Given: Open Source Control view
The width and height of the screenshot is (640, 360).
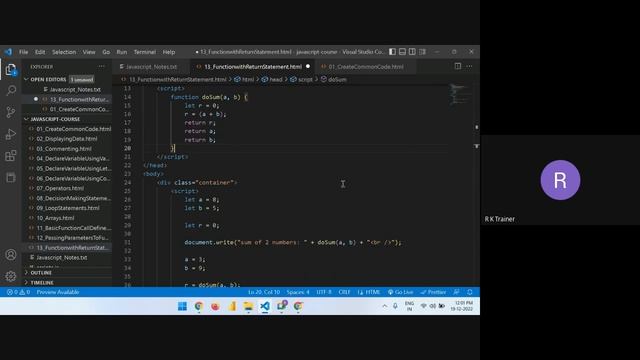Looking at the screenshot, I should (11, 112).
